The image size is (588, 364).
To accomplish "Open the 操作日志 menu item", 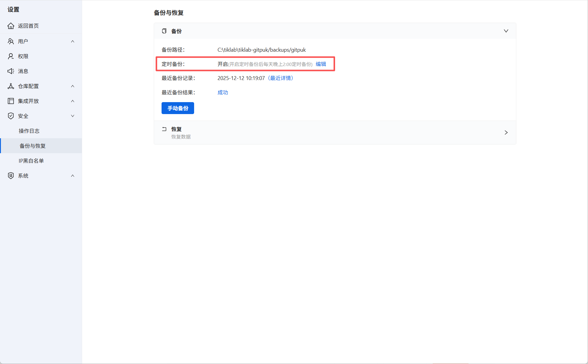I will click(29, 131).
